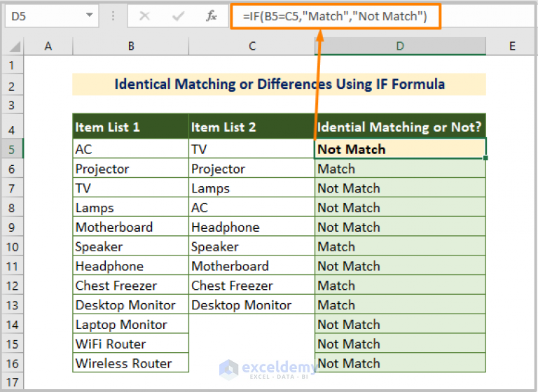Click the Name Box showing D5
The image size is (538, 392).
pyautogui.click(x=51, y=16)
